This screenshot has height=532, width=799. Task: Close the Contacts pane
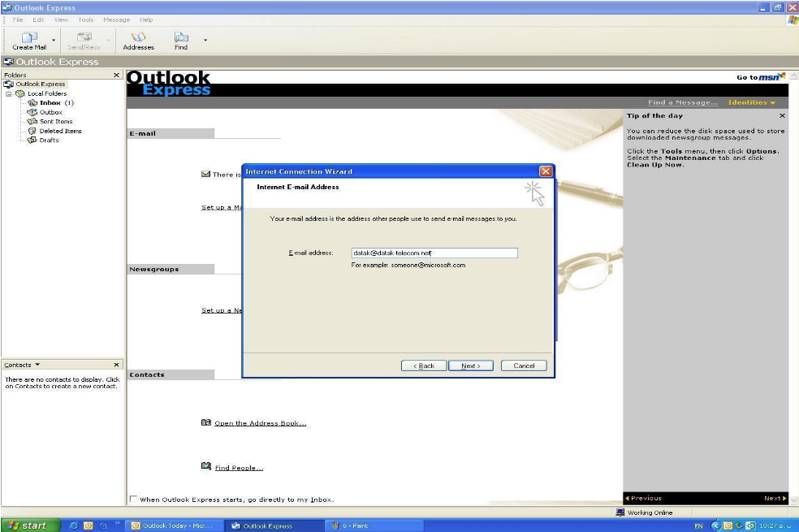[x=116, y=365]
